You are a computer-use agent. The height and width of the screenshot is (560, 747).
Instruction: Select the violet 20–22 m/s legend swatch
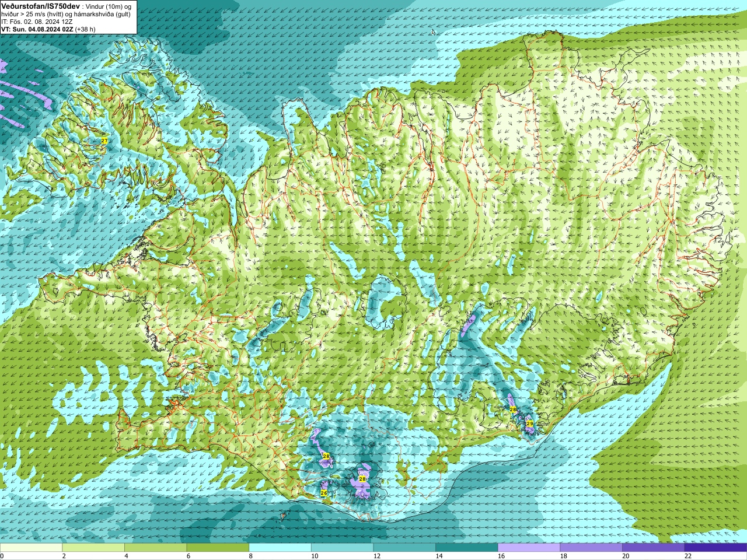(x=654, y=548)
